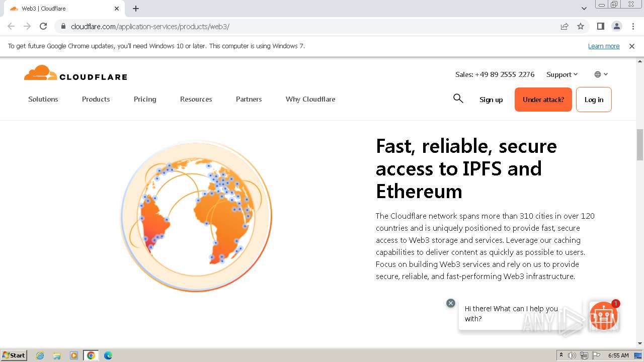644x362 pixels.
Task: Open the Solutions menu
Action: pyautogui.click(x=43, y=99)
